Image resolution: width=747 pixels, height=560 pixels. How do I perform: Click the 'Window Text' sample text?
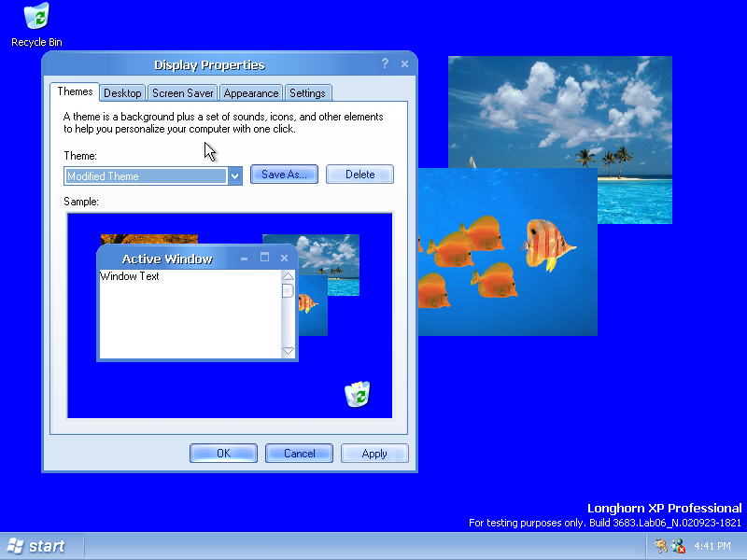pos(130,276)
